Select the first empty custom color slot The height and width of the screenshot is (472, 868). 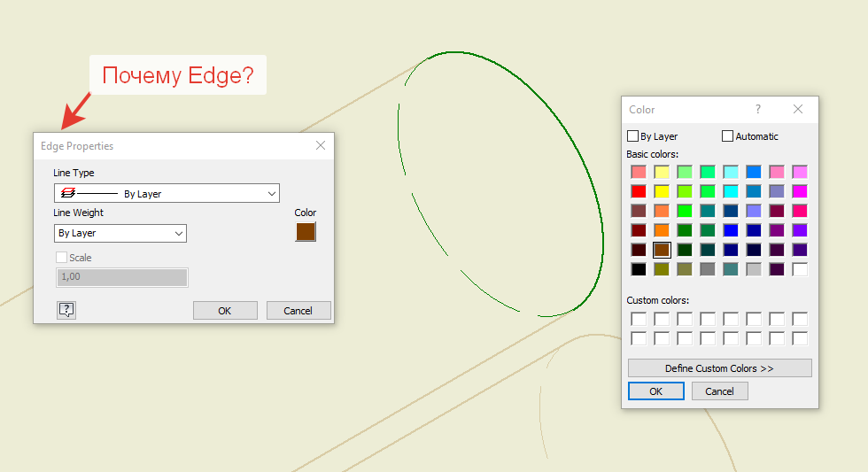tap(639, 320)
